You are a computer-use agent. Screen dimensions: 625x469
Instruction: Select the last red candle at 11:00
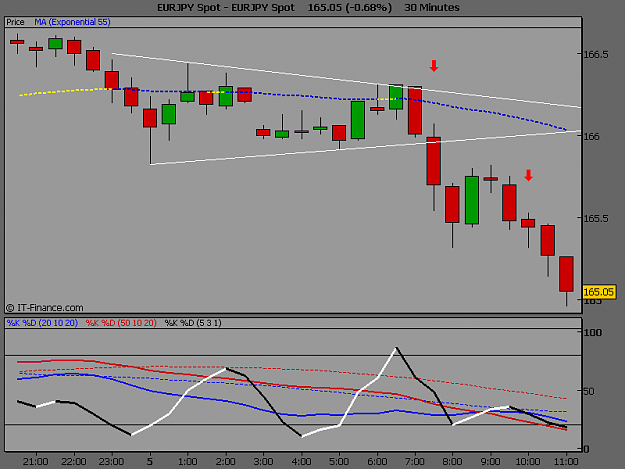point(566,274)
